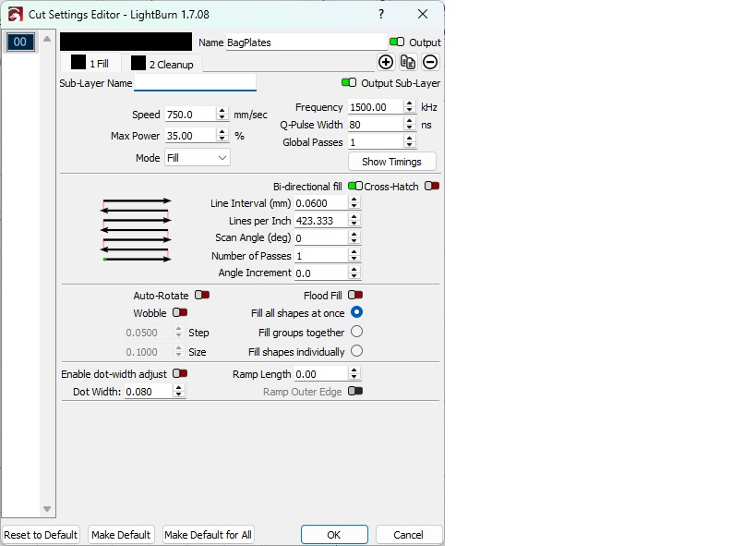Click the Max Power stepper arrows
This screenshot has height=546, width=756.
[x=222, y=135]
